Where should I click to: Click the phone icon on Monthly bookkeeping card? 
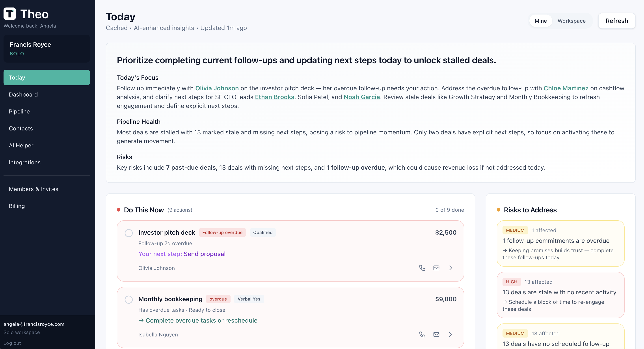point(422,334)
